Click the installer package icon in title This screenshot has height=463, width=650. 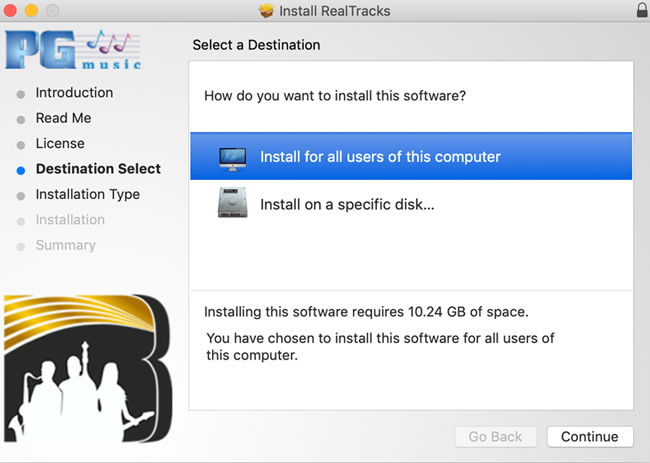coord(266,11)
